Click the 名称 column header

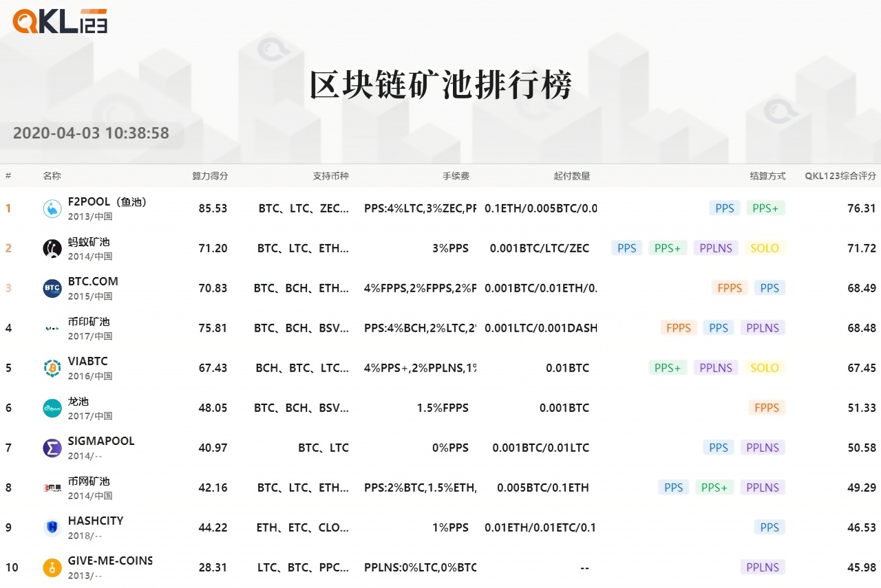pyautogui.click(x=52, y=176)
